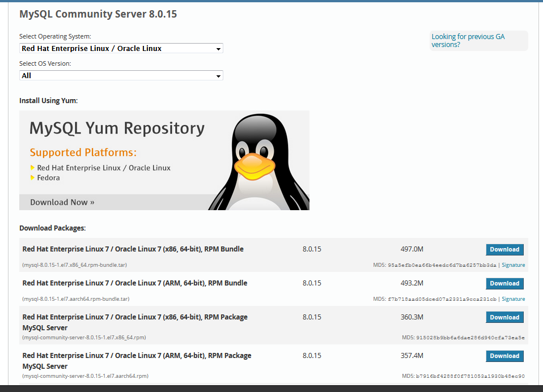Click 'Looking for previous GA versions?'
Image resolution: width=543 pixels, height=392 pixels.
click(468, 40)
